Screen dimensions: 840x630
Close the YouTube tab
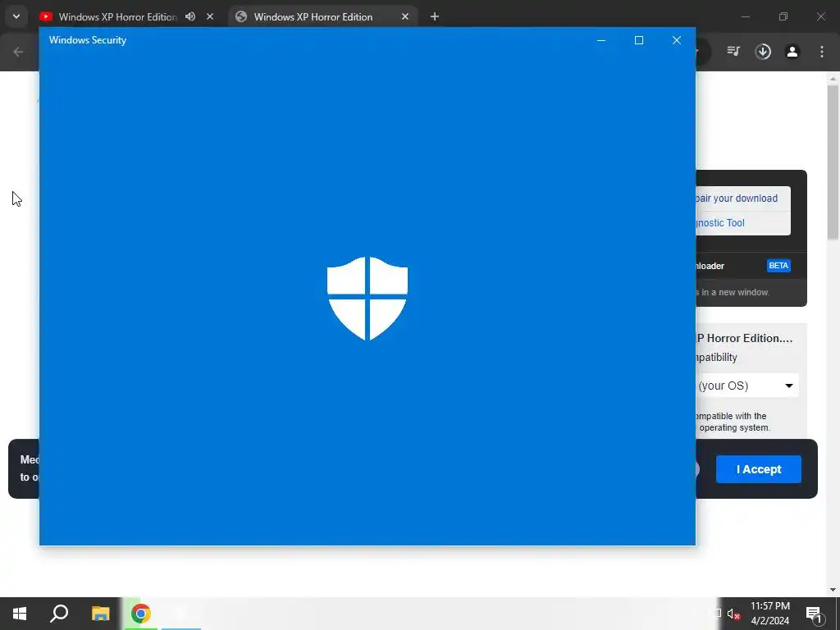[x=210, y=16]
